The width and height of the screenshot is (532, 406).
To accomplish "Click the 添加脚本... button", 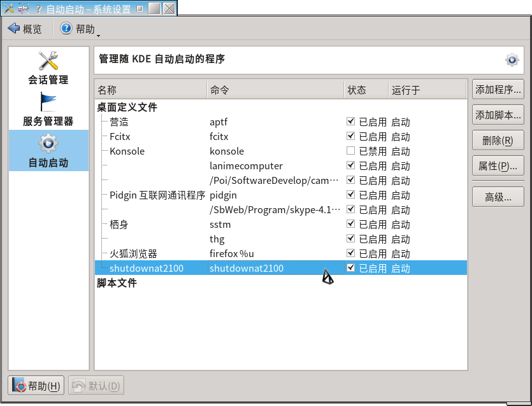I will coord(498,115).
